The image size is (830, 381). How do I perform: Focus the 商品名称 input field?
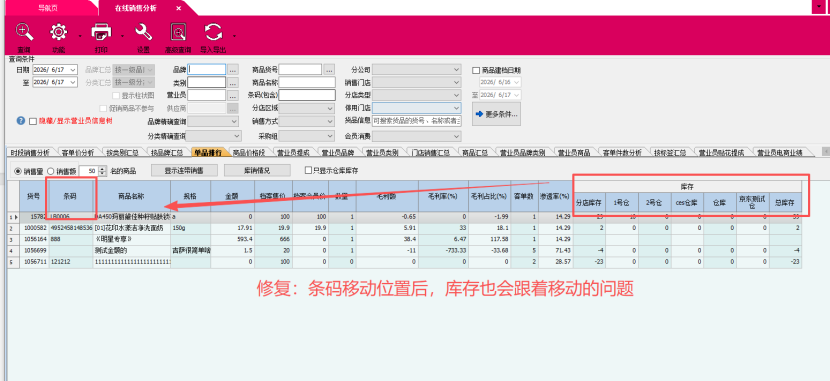click(308, 83)
